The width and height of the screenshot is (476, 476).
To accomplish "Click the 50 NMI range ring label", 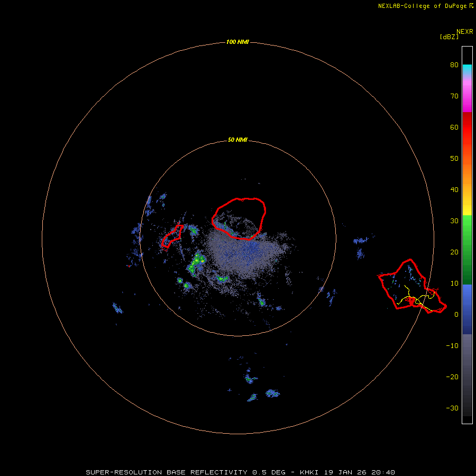I will pyautogui.click(x=237, y=140).
